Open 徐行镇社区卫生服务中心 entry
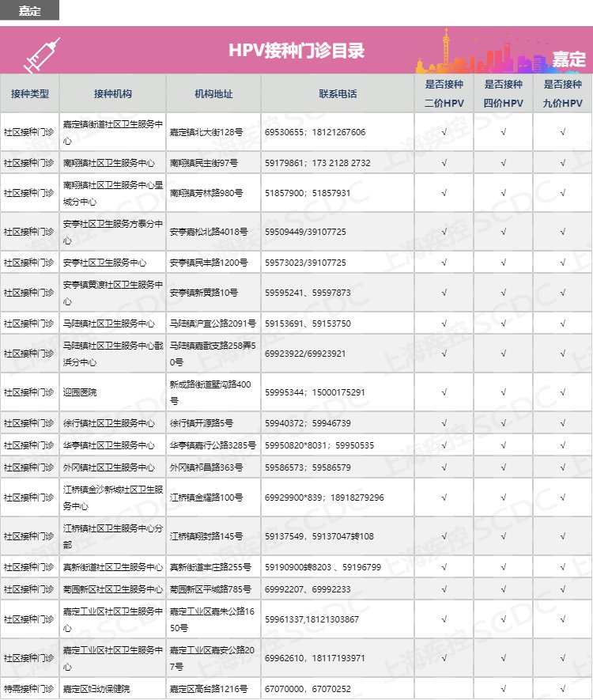 tap(108, 423)
